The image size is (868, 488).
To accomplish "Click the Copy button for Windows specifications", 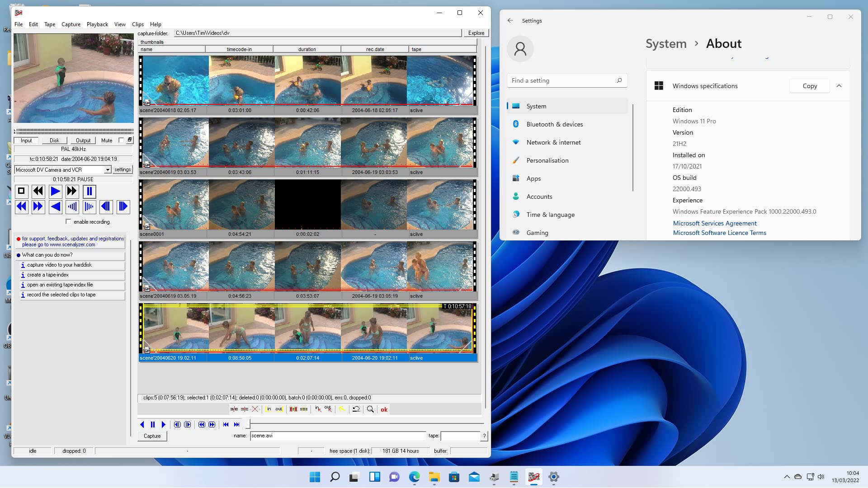I will pyautogui.click(x=809, y=85).
